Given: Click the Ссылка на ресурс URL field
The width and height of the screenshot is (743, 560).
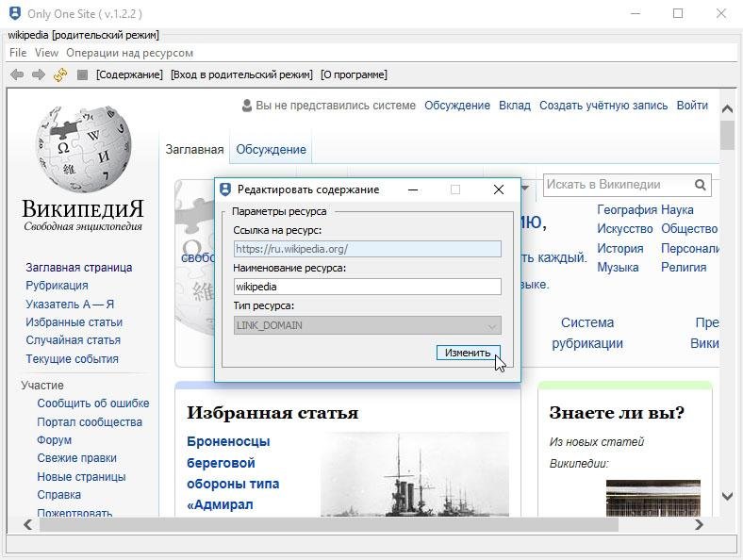Looking at the screenshot, I should click(367, 249).
